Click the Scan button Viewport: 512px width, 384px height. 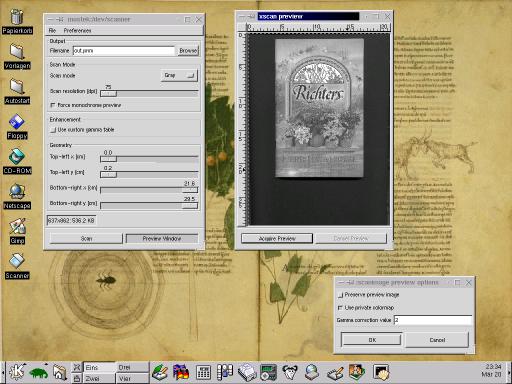click(x=86, y=239)
